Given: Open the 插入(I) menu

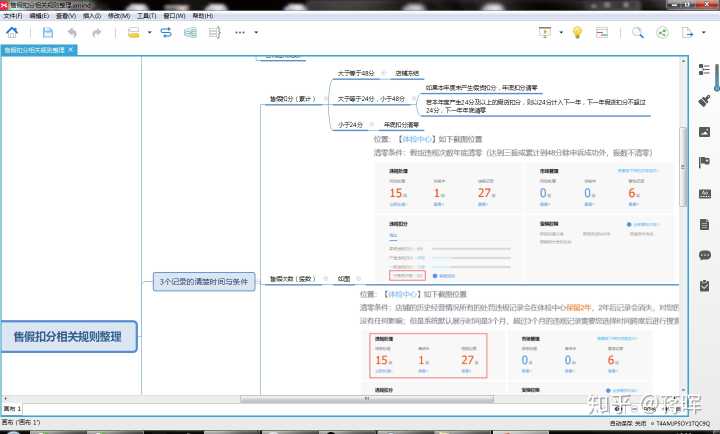Looking at the screenshot, I should coord(91,17).
